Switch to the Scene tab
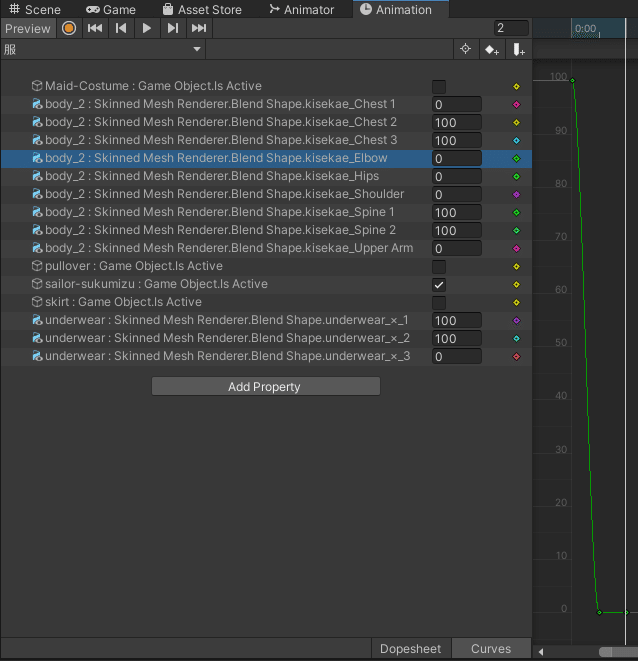 pyautogui.click(x=35, y=9)
